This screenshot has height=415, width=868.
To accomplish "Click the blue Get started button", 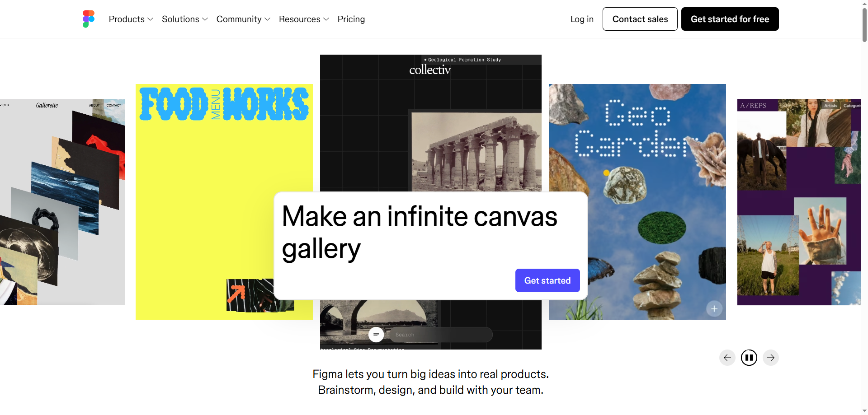I will click(x=547, y=280).
